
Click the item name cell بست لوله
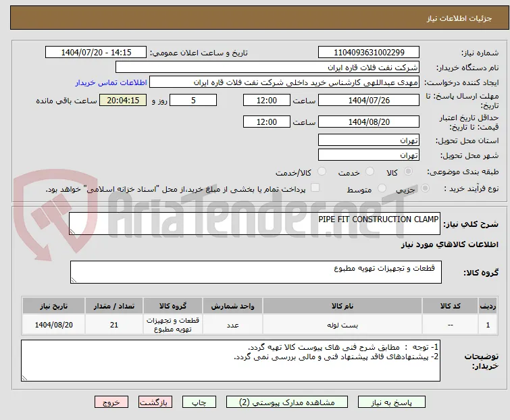coord(342,325)
